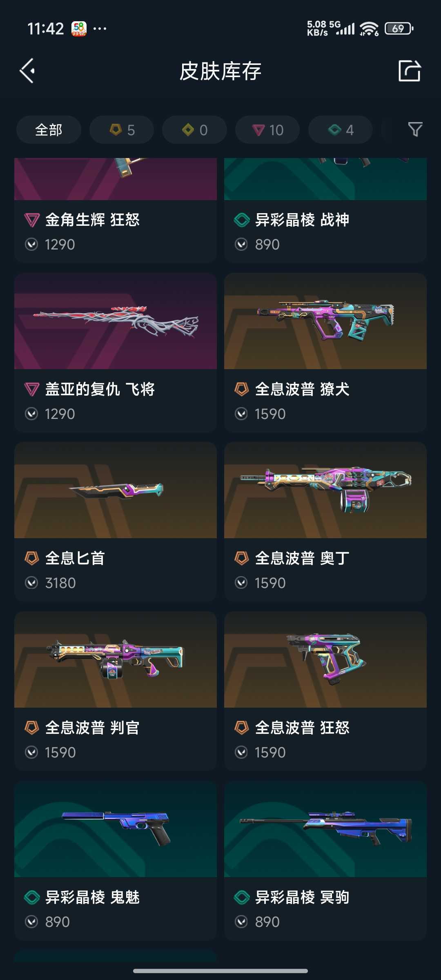Screen dimensions: 441x980
Task: Tap the 3180 price on 全息匕首
Action: coord(60,583)
